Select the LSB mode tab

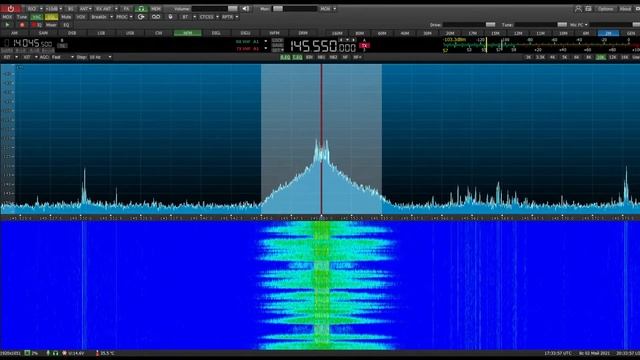pos(101,33)
